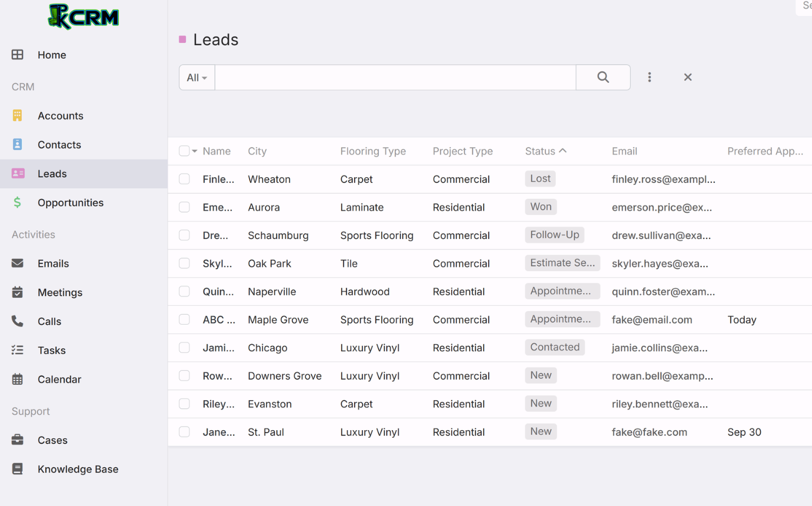
Task: Click the search magnifier button
Action: (x=603, y=77)
